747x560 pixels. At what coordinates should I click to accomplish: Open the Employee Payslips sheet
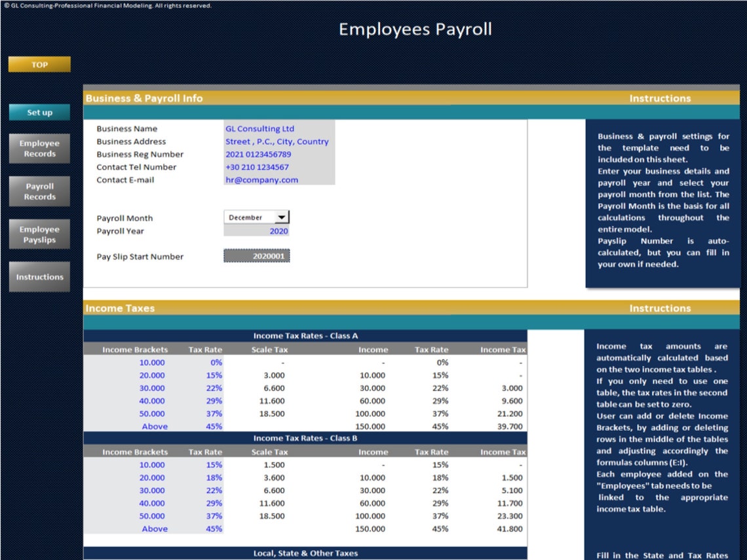coord(39,234)
